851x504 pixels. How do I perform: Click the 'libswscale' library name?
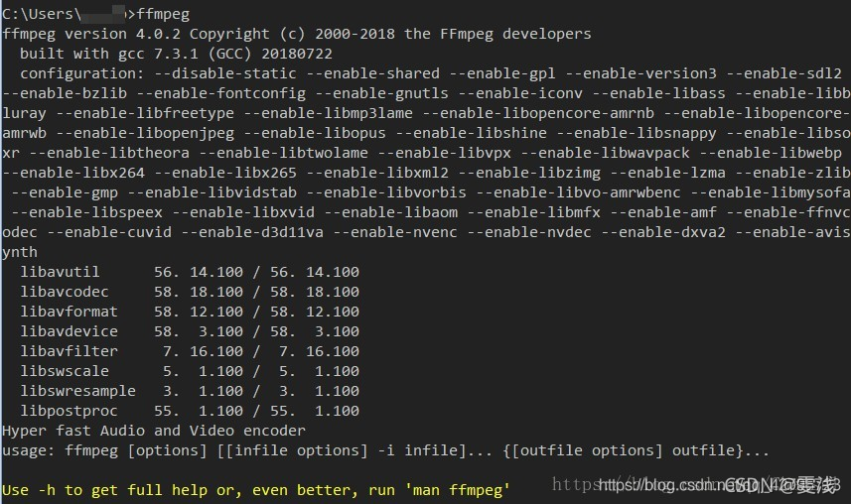click(x=65, y=371)
